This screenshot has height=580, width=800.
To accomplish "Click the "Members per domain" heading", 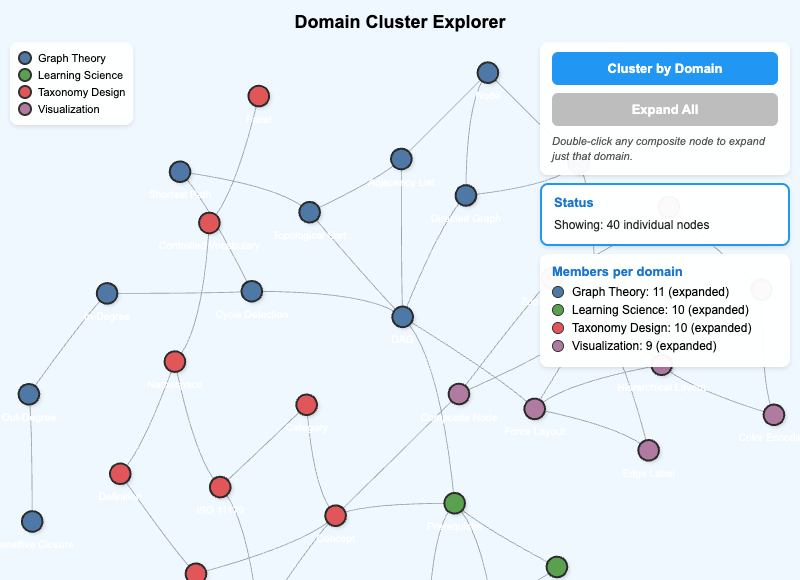I will (x=617, y=271).
